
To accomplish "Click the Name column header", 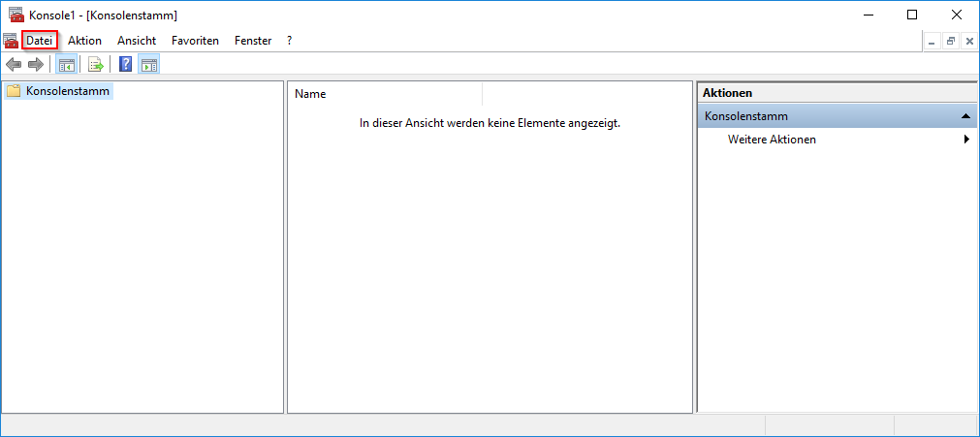I will (x=385, y=94).
